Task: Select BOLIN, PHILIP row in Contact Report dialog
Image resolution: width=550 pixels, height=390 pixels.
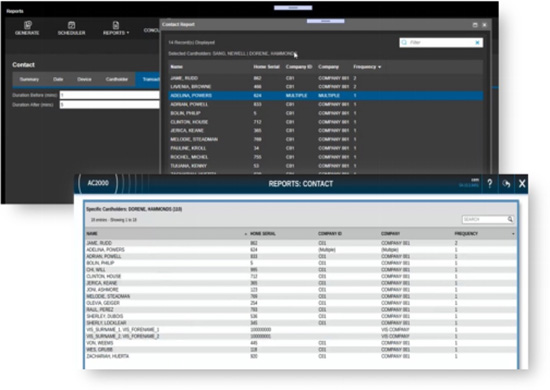Action: click(326, 113)
